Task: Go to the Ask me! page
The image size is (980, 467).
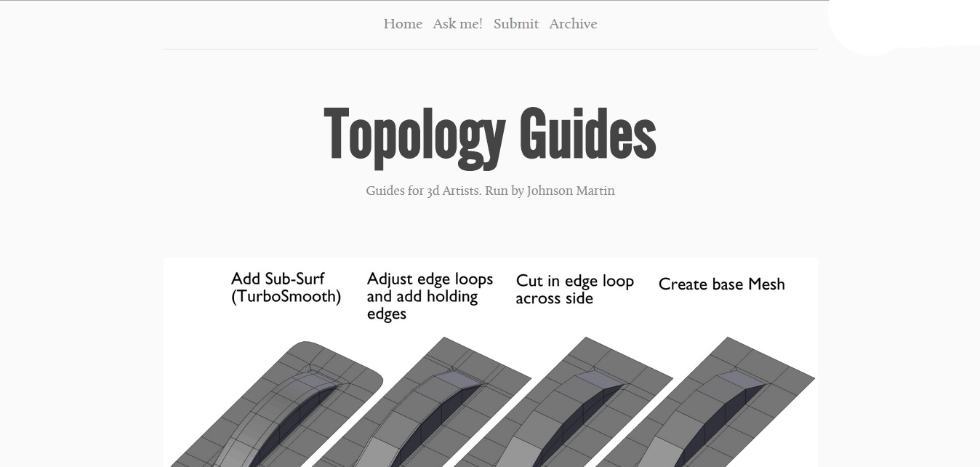Action: (x=457, y=24)
